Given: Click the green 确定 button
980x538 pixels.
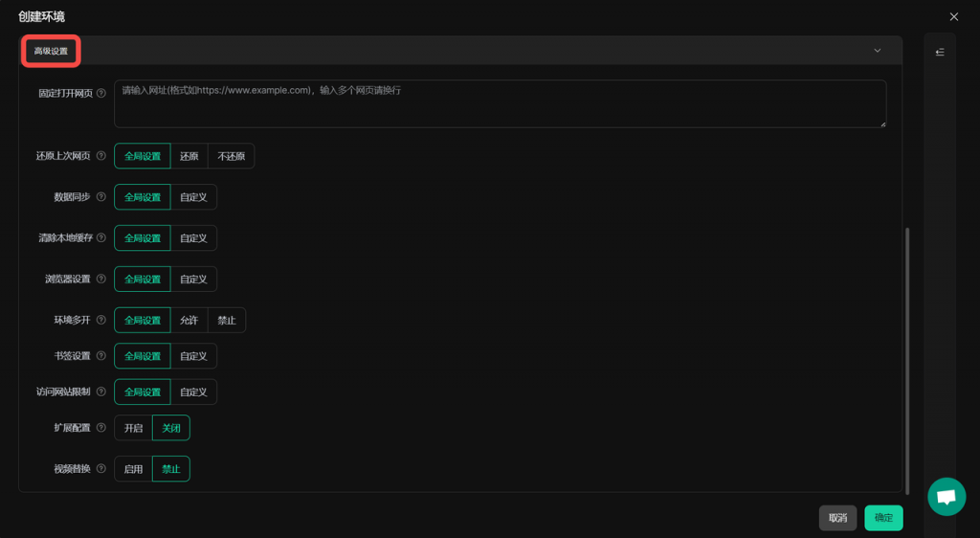Looking at the screenshot, I should pyautogui.click(x=883, y=518).
